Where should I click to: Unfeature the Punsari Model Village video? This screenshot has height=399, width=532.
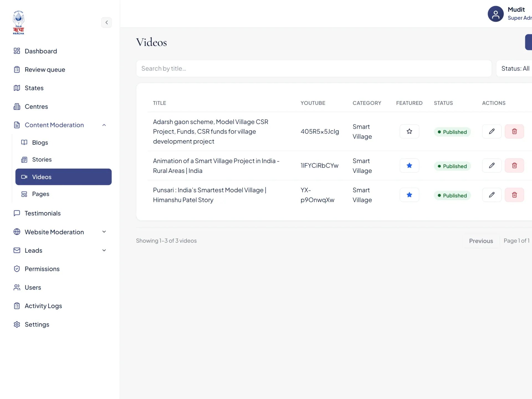(409, 195)
